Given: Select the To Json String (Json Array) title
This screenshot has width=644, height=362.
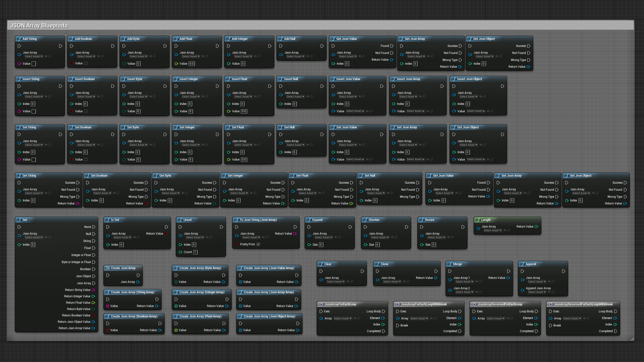Looking at the screenshot, I should [x=258, y=220].
